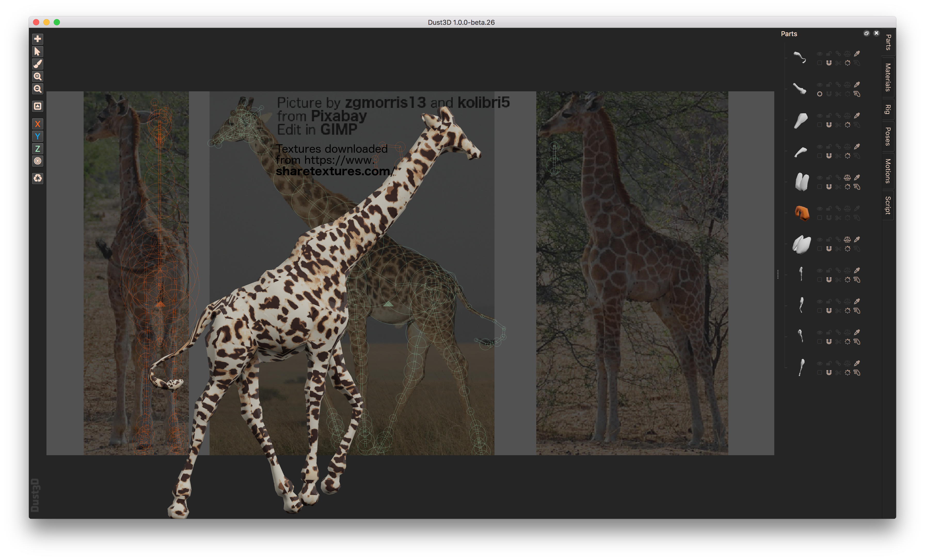Click the framed triangle snapshot icon
Viewport: 925px width, 560px height.
(x=37, y=106)
